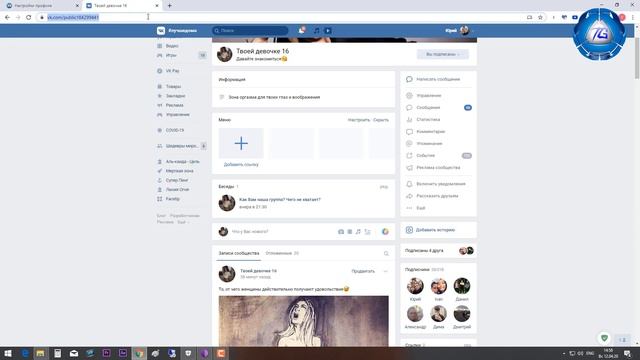Click the video play icon in header

(328, 31)
